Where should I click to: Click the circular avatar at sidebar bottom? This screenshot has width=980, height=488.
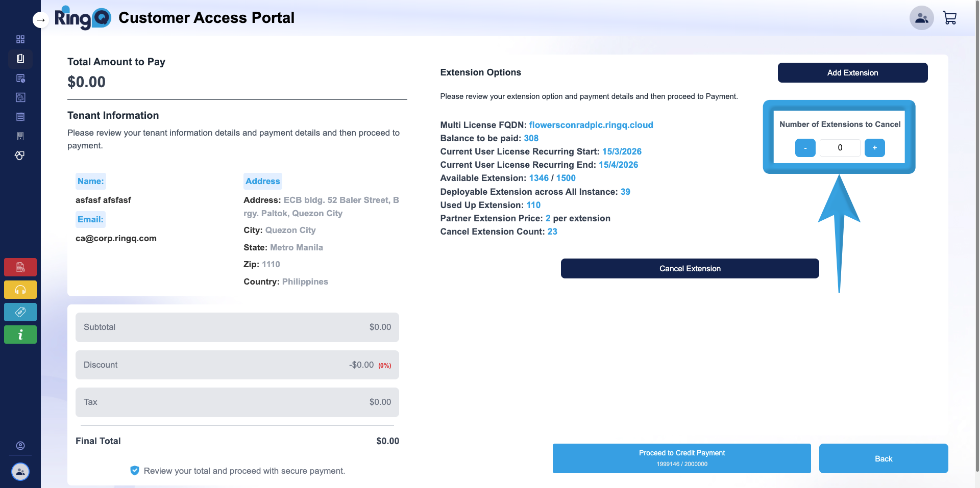(20, 472)
